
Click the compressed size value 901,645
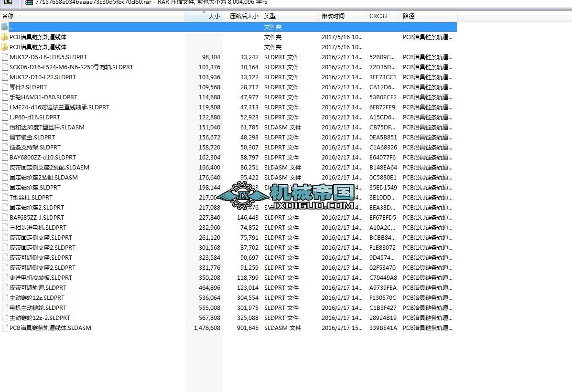[x=248, y=328]
